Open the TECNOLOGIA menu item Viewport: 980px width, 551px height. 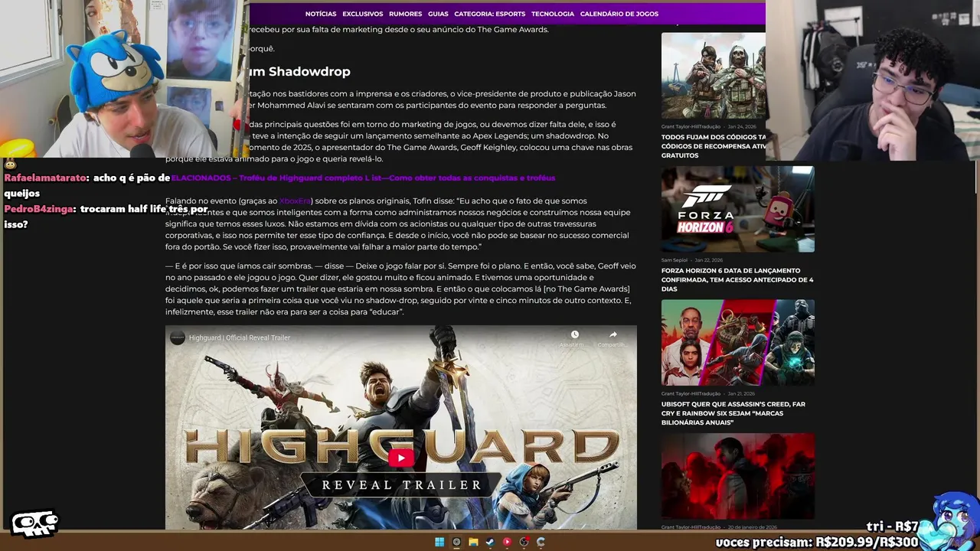(x=553, y=14)
